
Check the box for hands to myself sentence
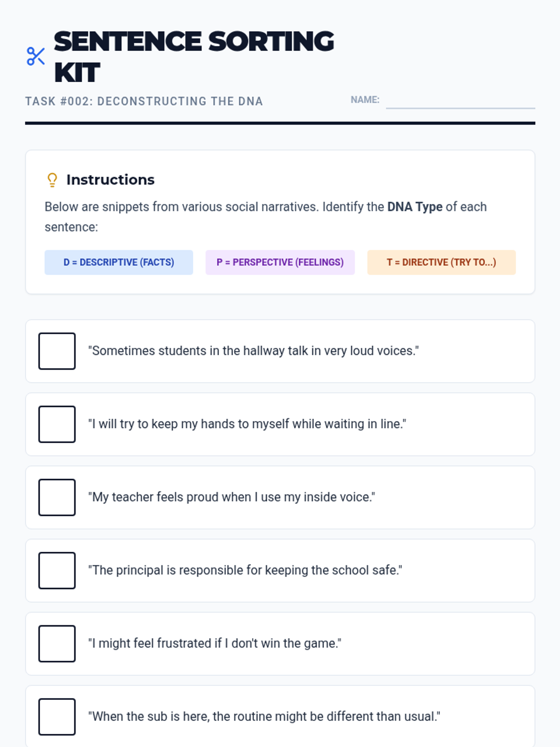57,424
